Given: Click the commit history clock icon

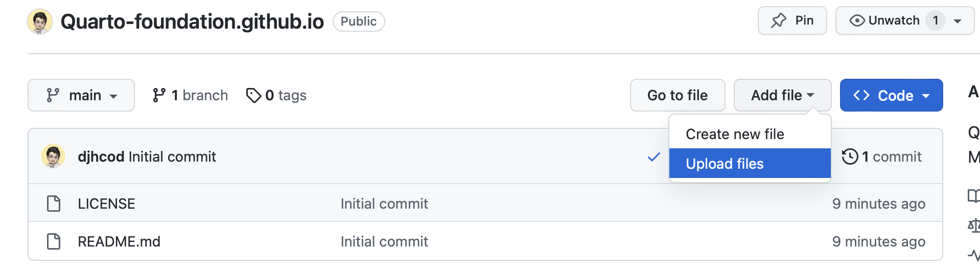Looking at the screenshot, I should tap(850, 157).
